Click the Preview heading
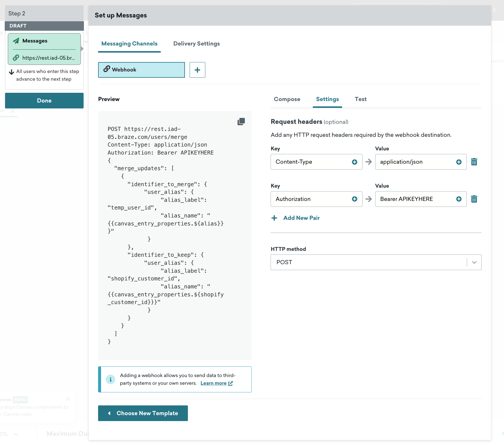 109,99
